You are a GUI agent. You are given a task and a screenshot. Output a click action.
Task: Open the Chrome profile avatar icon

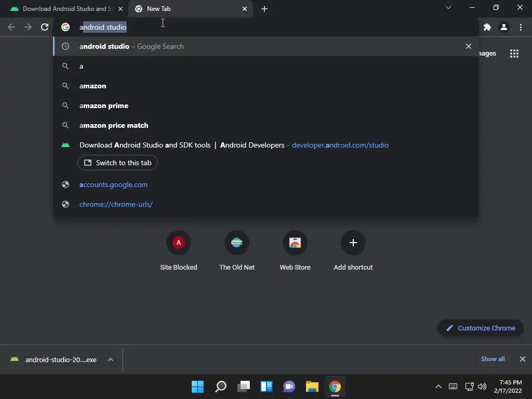point(504,27)
